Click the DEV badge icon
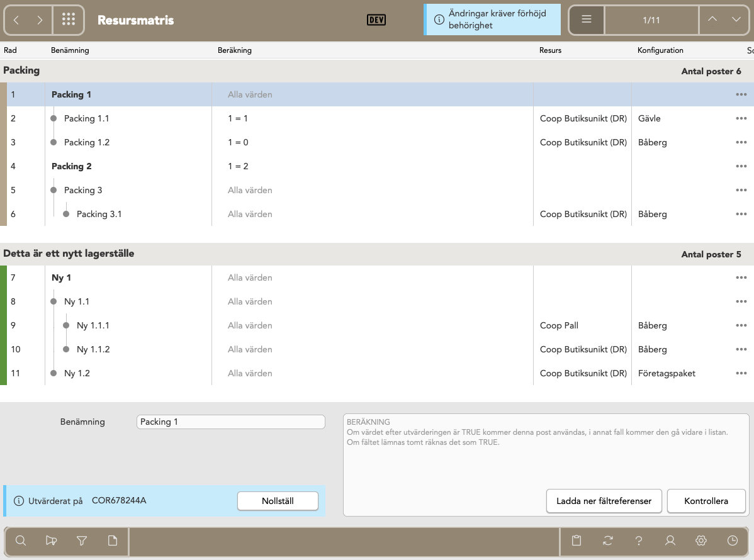This screenshot has width=754, height=560. click(376, 20)
